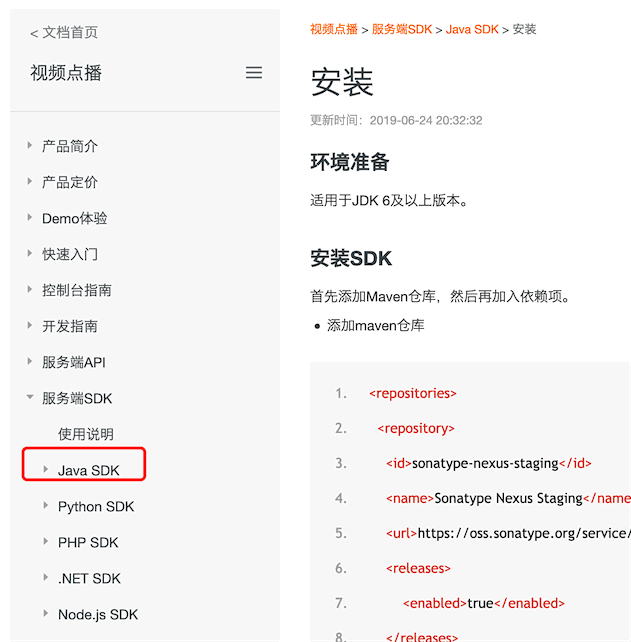Click the 视频点播 breadcrumb link

[x=334, y=29]
